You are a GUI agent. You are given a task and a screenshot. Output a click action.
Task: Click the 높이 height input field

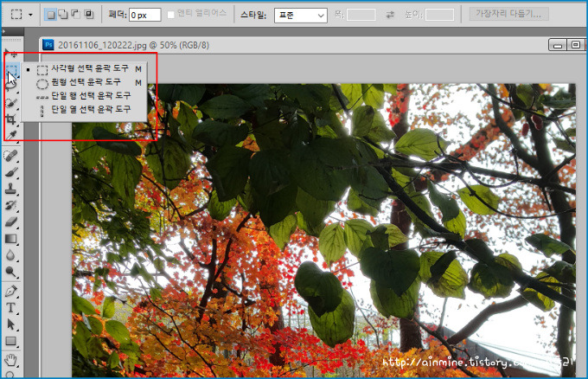click(x=439, y=15)
